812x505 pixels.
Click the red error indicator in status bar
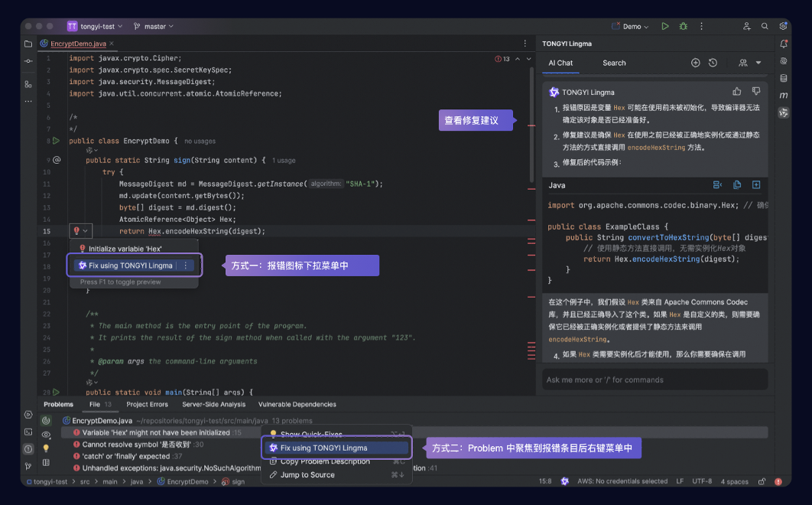(778, 481)
